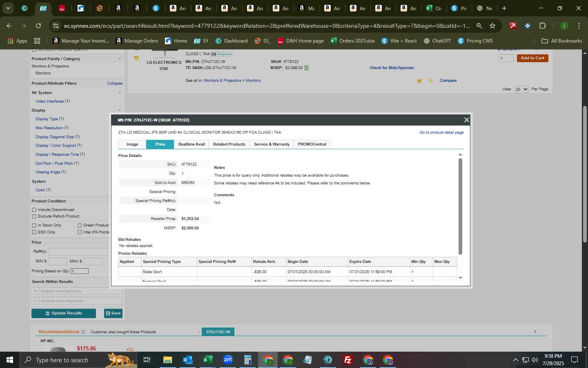The image size is (588, 368).
Task: Click the Compare link
Action: 448,81
